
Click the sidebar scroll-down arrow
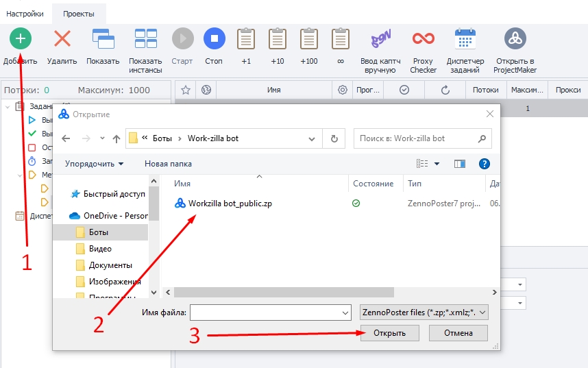(x=154, y=292)
